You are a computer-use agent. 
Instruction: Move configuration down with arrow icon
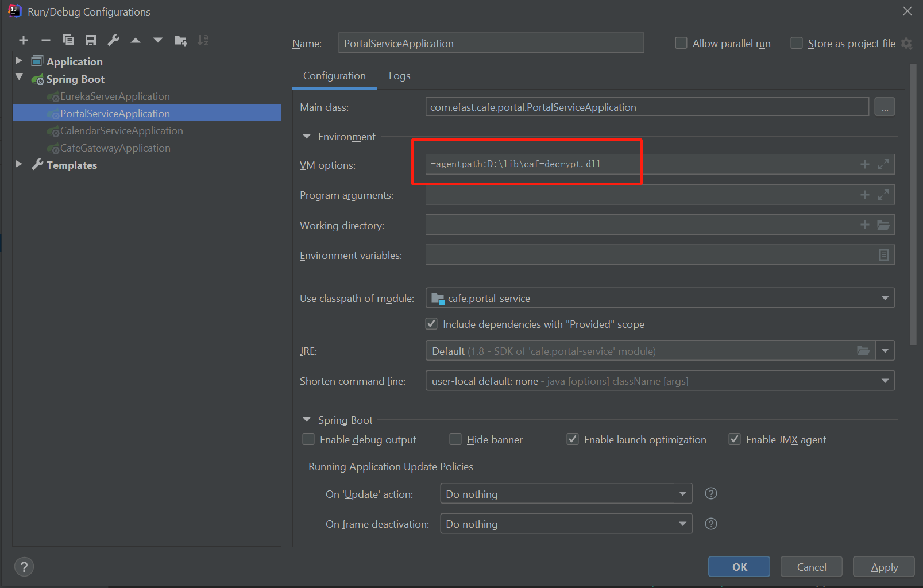pyautogui.click(x=158, y=40)
